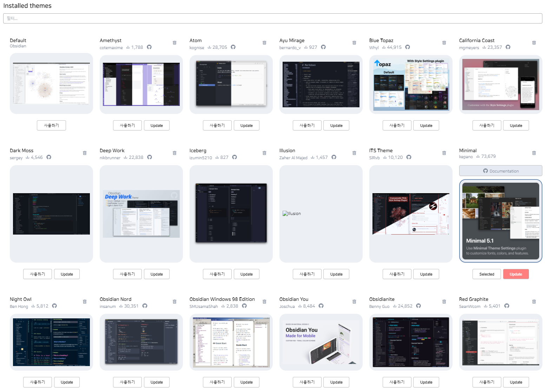Click the 필터 search field
The width and height of the screenshot is (548, 392).
tap(273, 19)
